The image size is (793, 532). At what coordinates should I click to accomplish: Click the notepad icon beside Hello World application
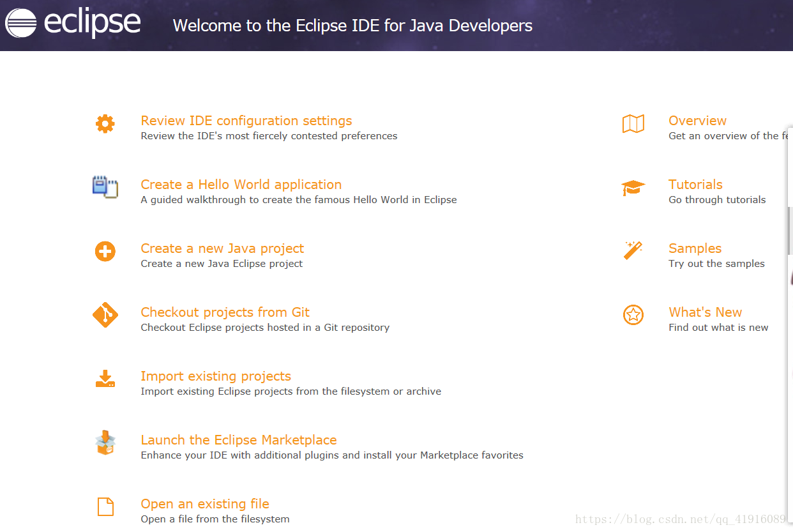click(x=105, y=187)
